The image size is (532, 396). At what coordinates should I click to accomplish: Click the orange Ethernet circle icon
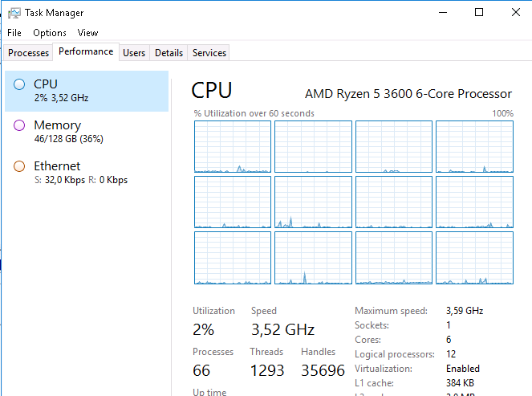(x=19, y=166)
